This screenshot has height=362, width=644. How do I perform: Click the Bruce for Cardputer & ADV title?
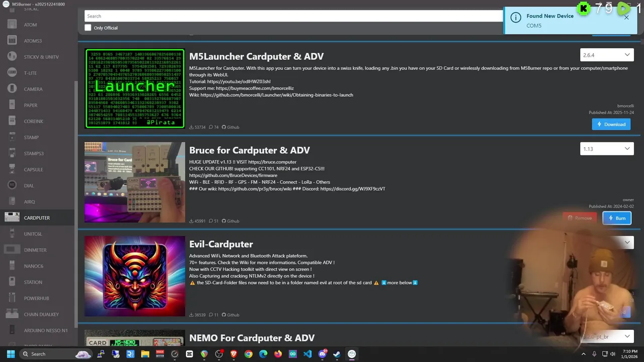click(250, 150)
